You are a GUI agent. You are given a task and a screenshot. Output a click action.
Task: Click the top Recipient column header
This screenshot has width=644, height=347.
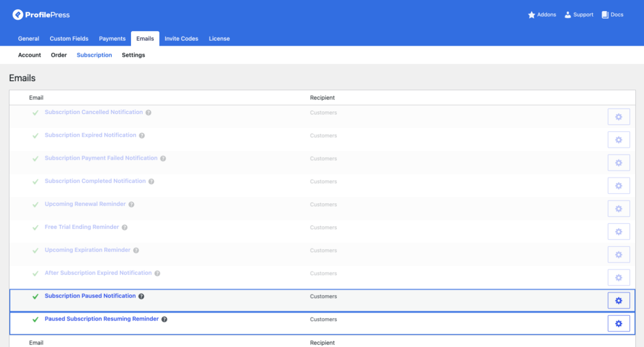pyautogui.click(x=322, y=98)
